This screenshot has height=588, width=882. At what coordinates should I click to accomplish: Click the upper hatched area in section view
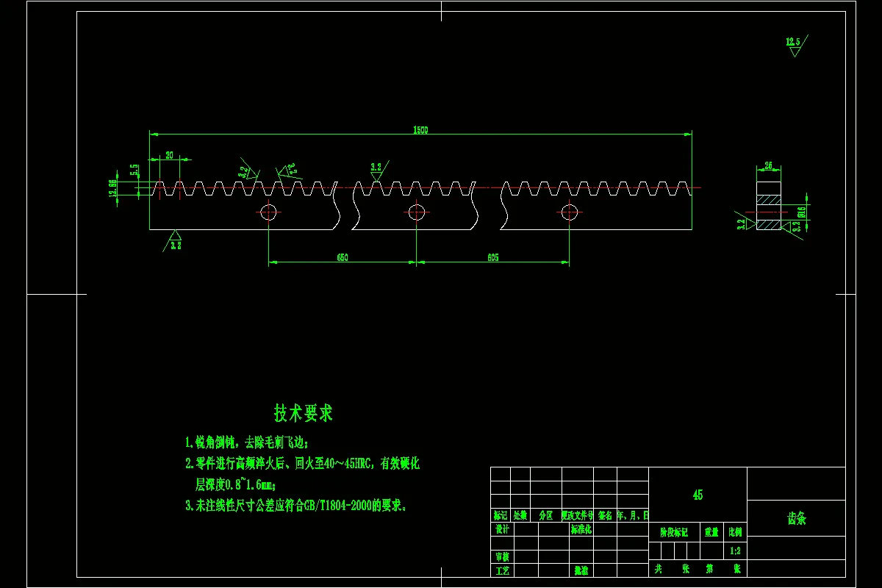[x=769, y=200]
